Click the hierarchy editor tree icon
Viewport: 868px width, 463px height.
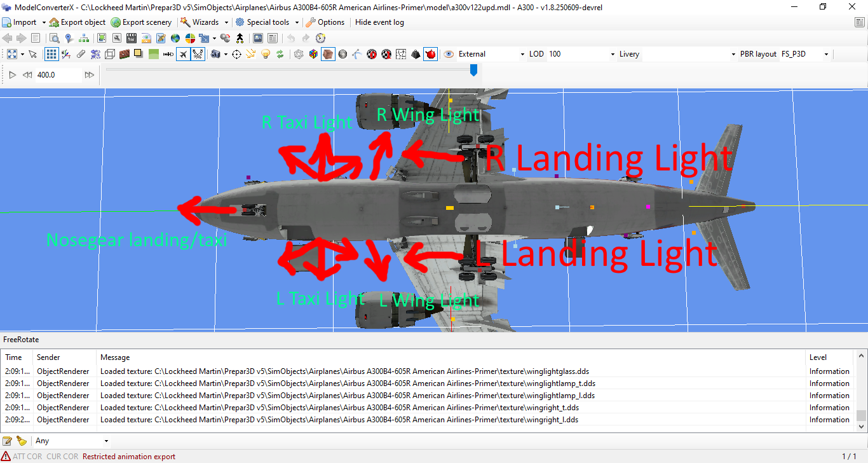(84, 38)
